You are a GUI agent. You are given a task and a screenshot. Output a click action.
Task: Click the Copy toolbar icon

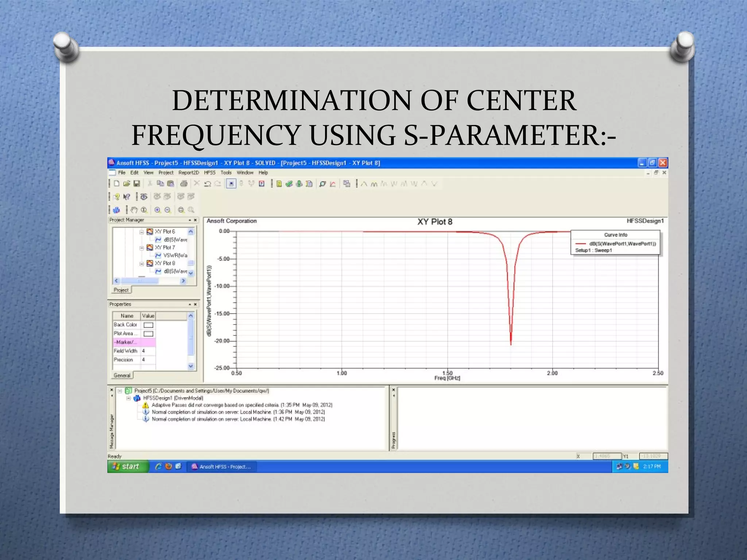click(160, 184)
